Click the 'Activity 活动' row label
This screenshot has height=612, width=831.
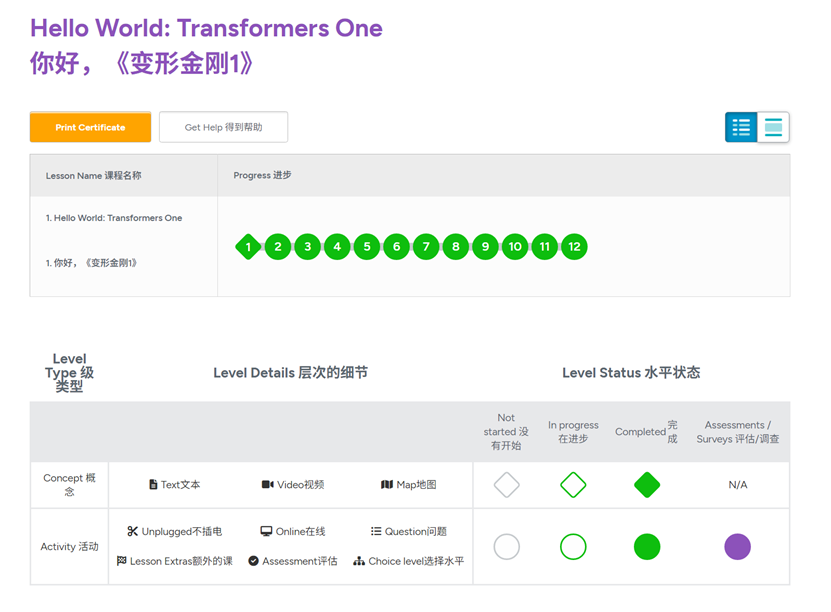69,546
